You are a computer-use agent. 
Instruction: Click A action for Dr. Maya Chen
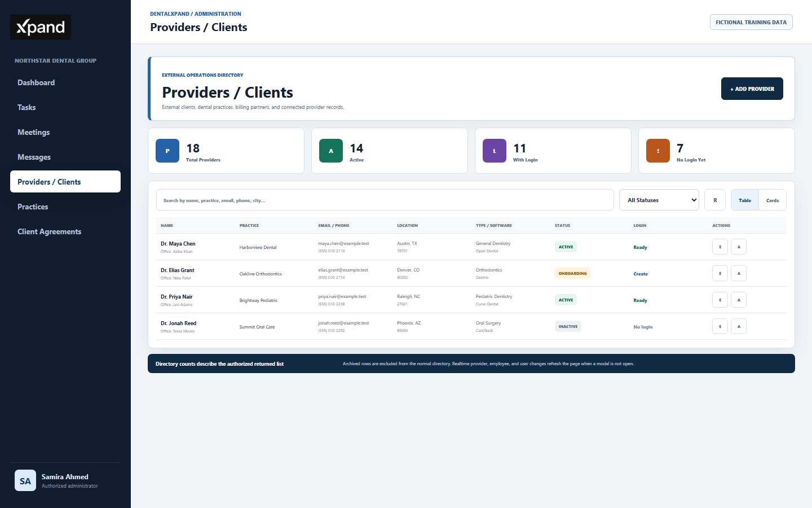(x=739, y=247)
